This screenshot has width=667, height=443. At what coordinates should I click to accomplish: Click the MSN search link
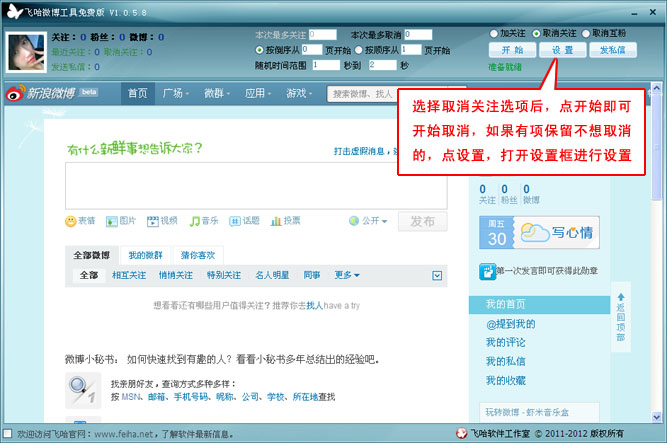(x=130, y=397)
